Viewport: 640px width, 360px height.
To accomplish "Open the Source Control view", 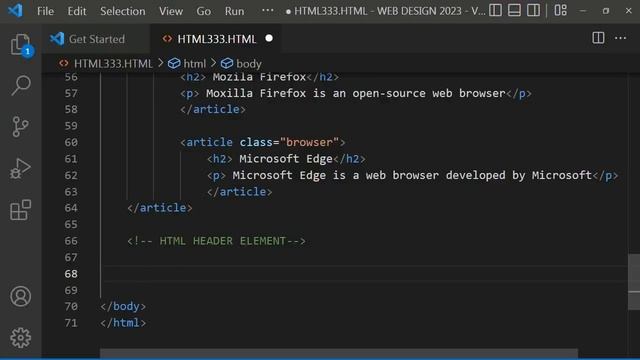I will pos(20,127).
